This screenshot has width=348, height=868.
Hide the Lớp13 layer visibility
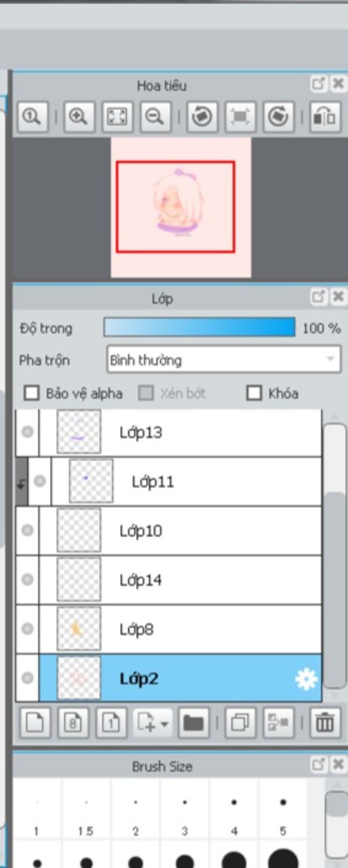pos(28,432)
